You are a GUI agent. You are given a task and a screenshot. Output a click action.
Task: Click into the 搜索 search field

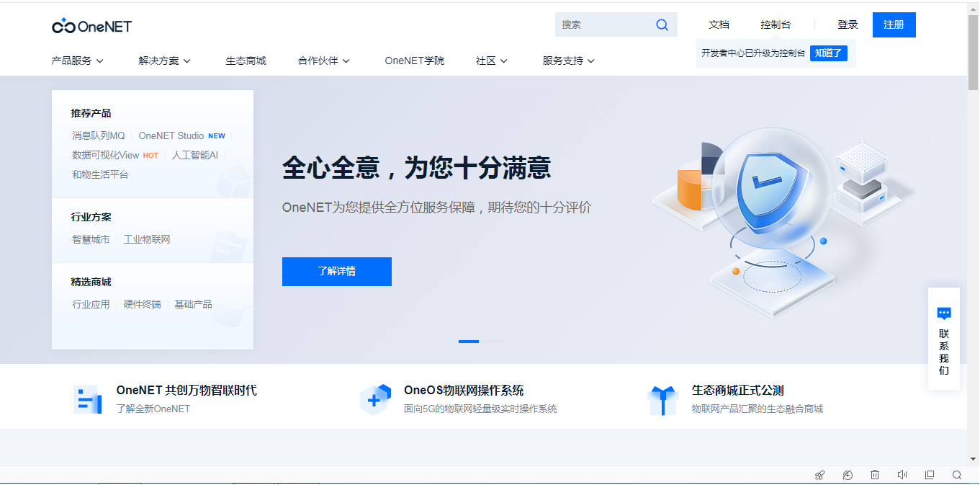coord(603,25)
